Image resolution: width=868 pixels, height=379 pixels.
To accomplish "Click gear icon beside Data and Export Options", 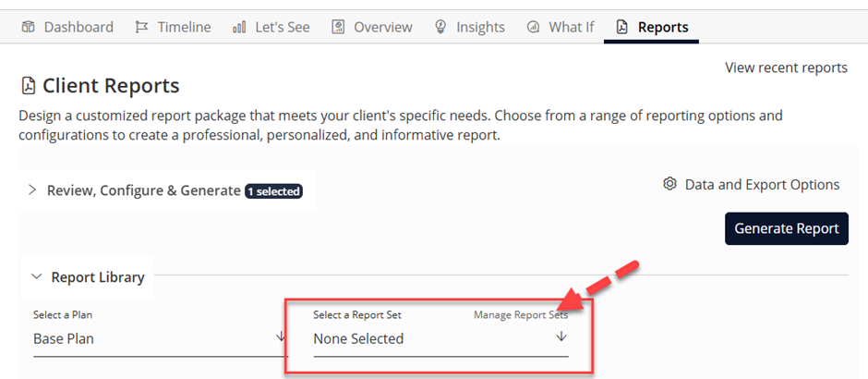I will [x=669, y=184].
